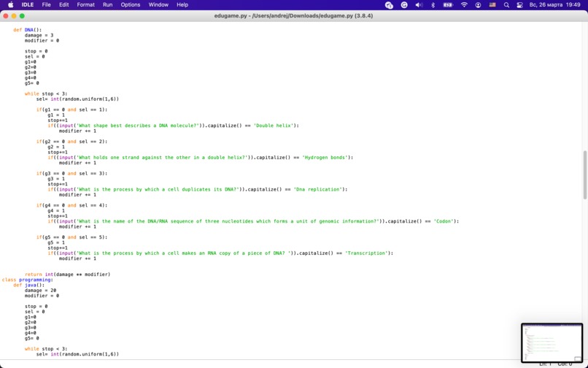Screen dimensions: 588x368
Task: Open the Window menu
Action: pos(158,5)
